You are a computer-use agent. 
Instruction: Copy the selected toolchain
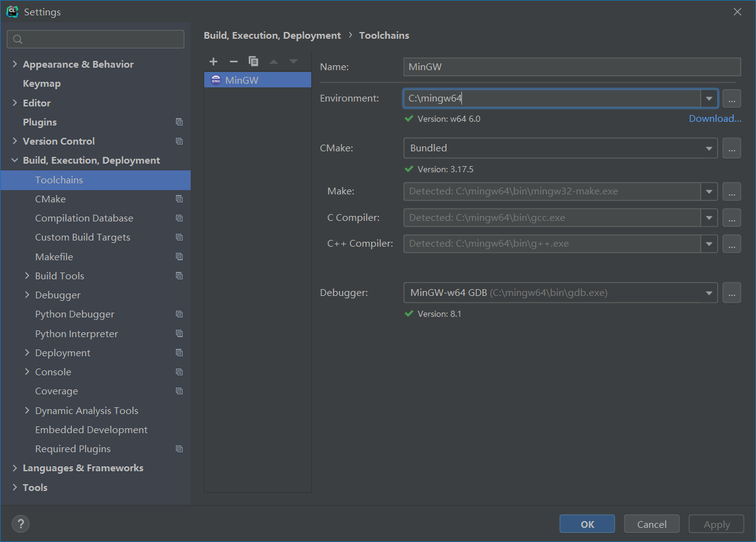[x=253, y=62]
